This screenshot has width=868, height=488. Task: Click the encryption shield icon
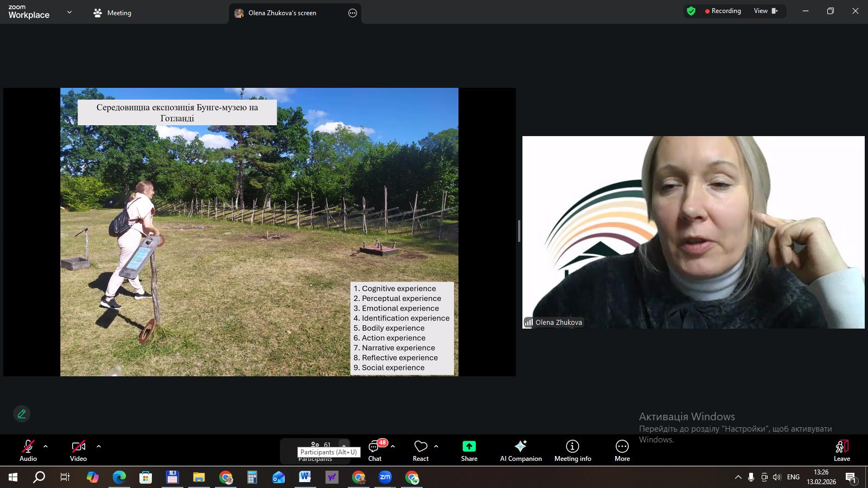[x=691, y=11]
